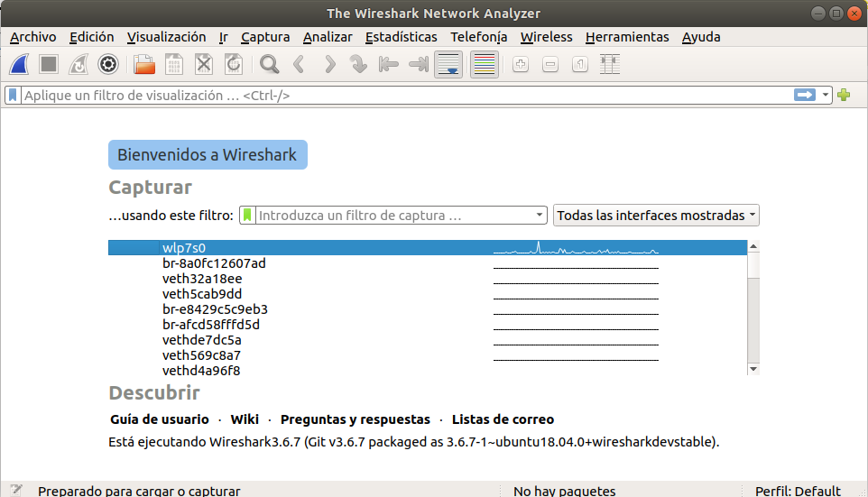The height and width of the screenshot is (497, 868).
Task: Select interface vethde7dc5a
Action: tap(428, 340)
